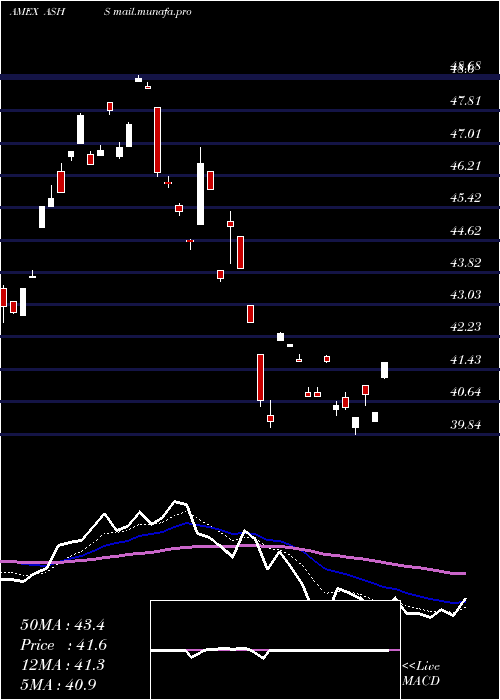Click the last white candlestick near 41.43

pos(384,370)
